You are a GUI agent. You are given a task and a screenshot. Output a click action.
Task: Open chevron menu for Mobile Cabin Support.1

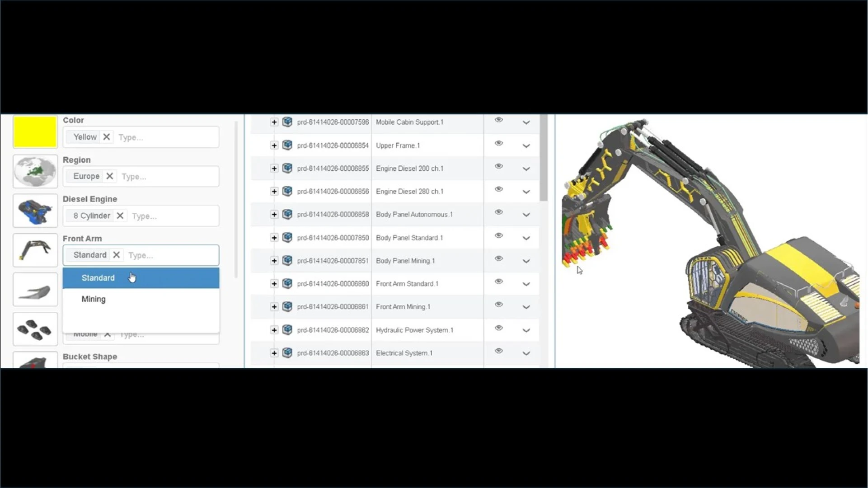(x=526, y=122)
